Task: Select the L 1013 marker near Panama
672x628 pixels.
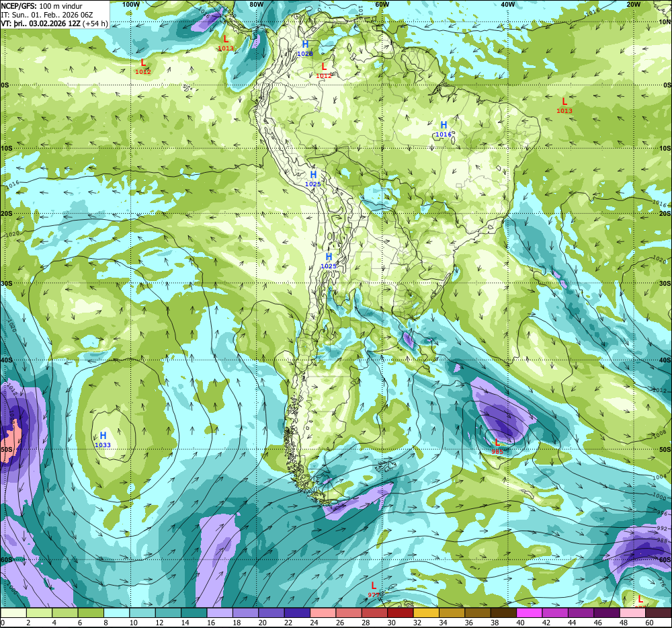Action: pyautogui.click(x=226, y=43)
